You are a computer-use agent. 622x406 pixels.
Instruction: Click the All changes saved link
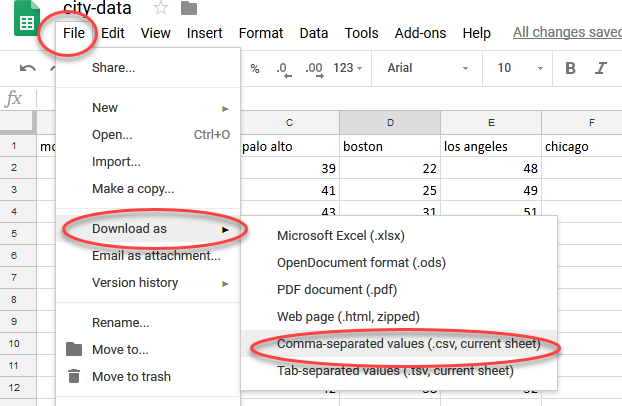(x=567, y=32)
